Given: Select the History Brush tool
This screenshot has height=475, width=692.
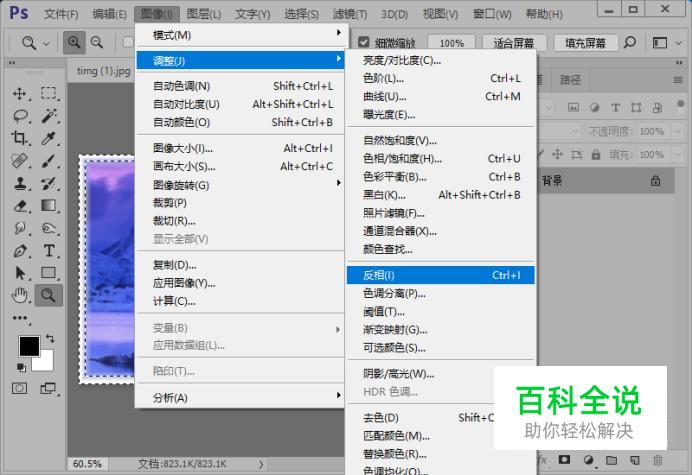Looking at the screenshot, I should click(49, 183).
